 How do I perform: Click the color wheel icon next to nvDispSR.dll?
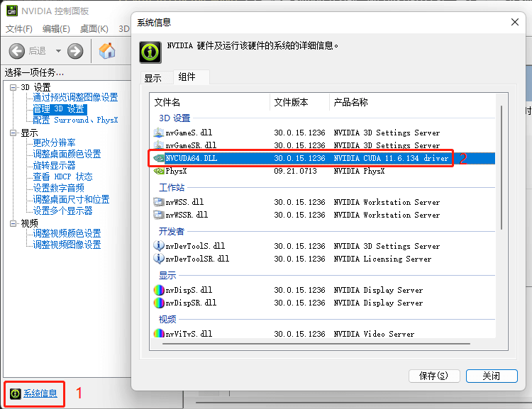point(159,303)
